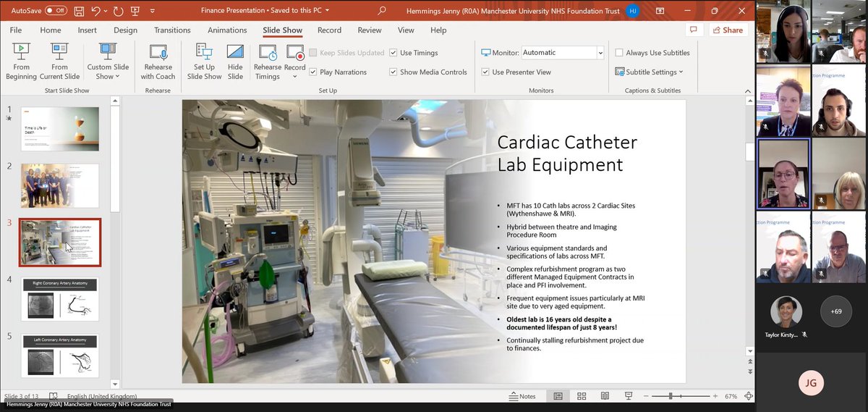
Task: Click zoom in plus button
Action: [x=717, y=396]
